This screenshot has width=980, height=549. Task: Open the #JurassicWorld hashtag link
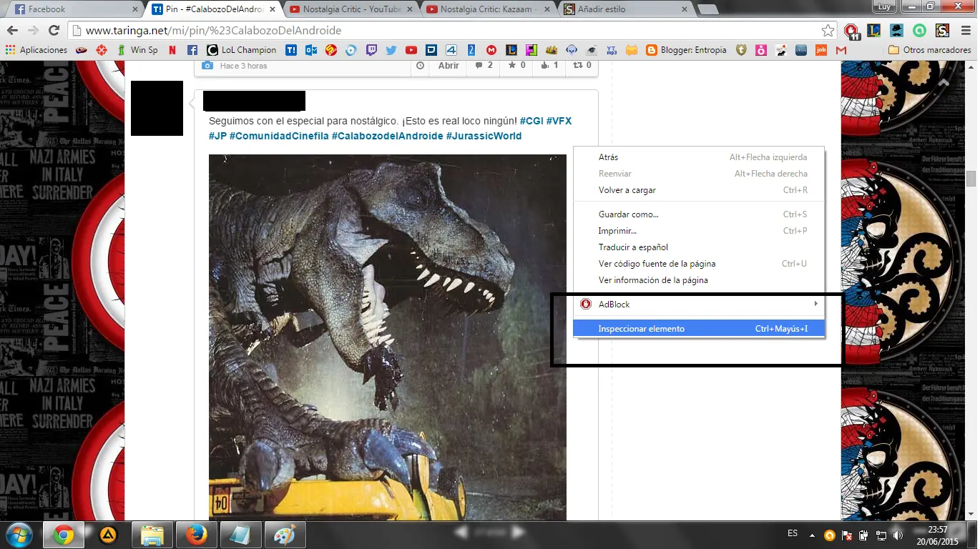coord(484,136)
